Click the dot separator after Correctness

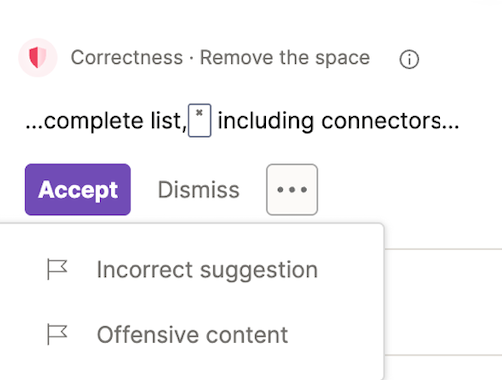point(191,58)
